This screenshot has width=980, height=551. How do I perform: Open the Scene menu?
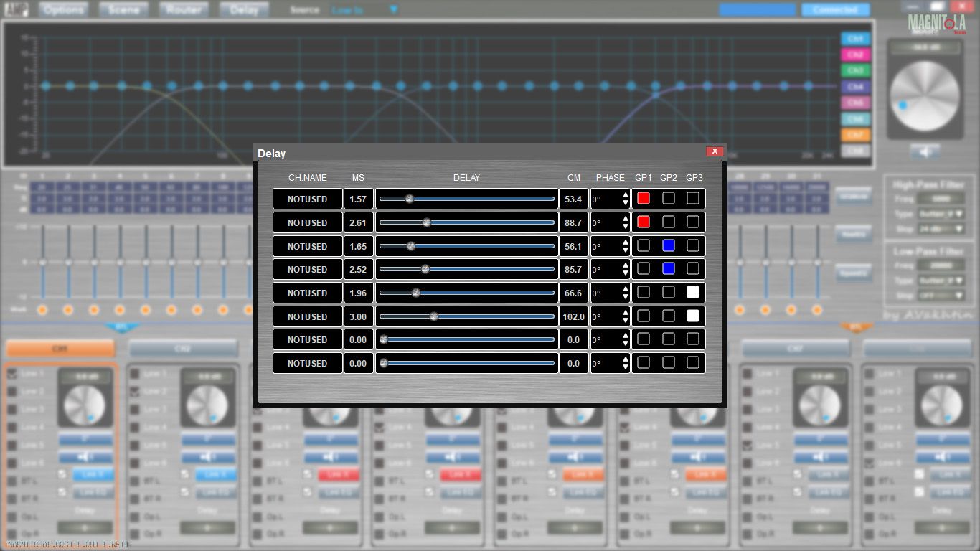[123, 9]
